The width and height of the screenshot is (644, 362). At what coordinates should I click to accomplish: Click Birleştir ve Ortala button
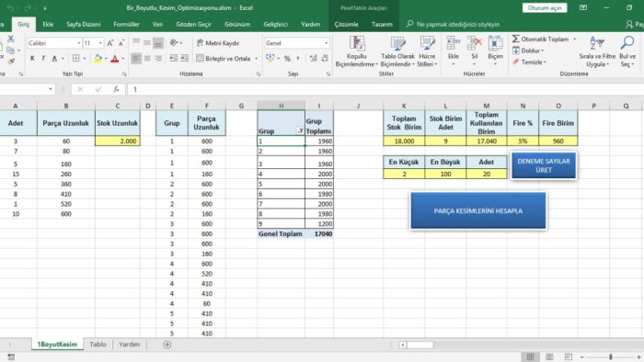click(x=224, y=59)
